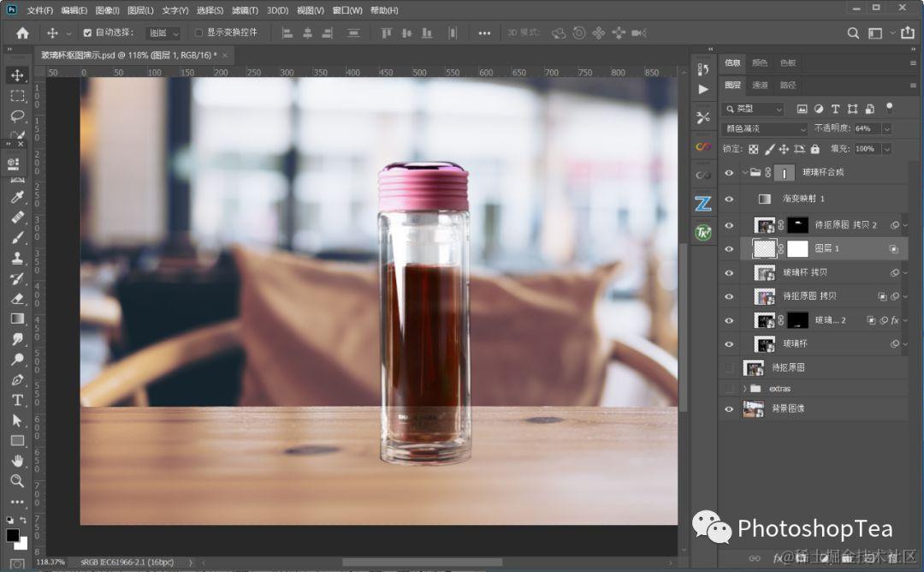Select the 待抠原图 layer thumbnail
Viewport: 924px width, 572px height.
754,367
